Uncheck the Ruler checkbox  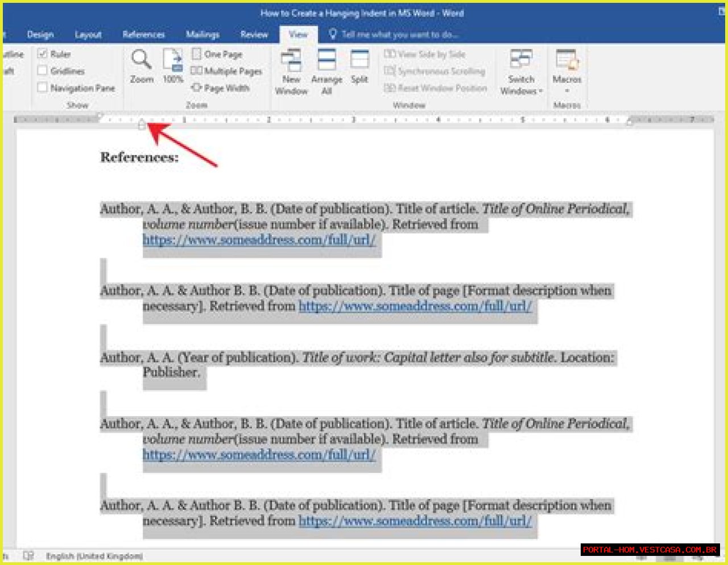coord(42,54)
